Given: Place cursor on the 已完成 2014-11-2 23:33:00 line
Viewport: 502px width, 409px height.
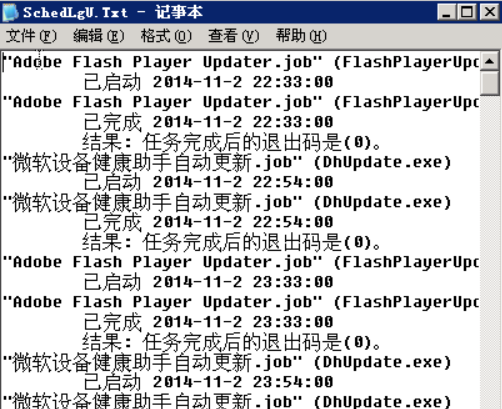Looking at the screenshot, I should (208, 322).
